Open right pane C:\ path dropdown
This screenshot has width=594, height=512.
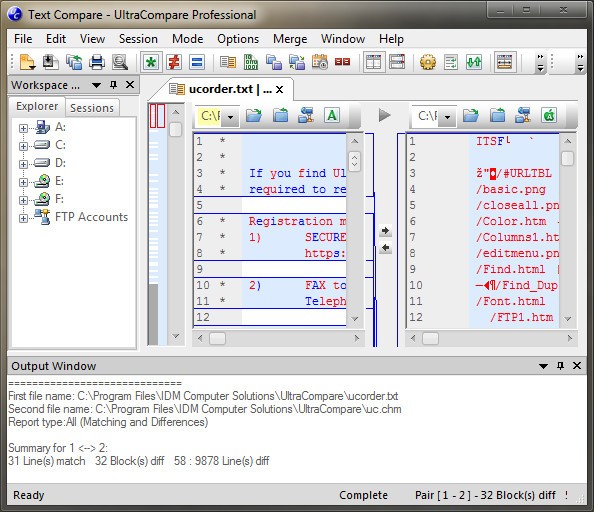447,117
